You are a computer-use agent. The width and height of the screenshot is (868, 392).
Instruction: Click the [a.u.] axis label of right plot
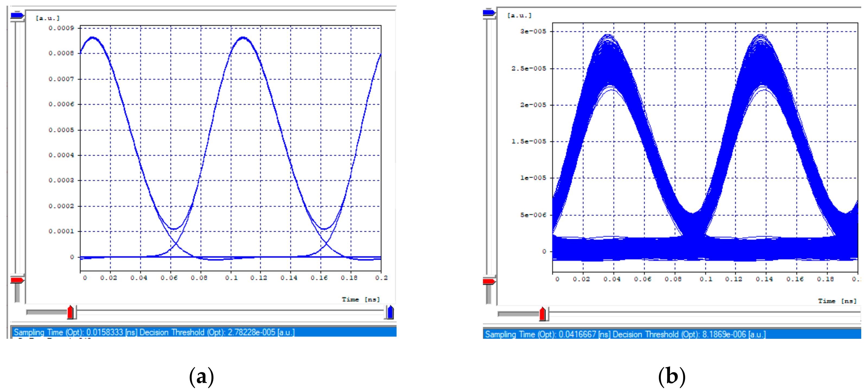[519, 15]
